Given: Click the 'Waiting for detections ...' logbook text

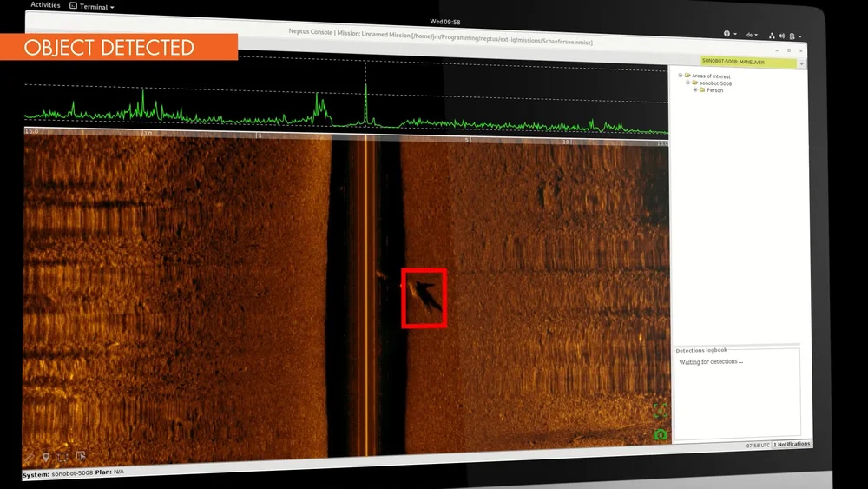Looking at the screenshot, I should [711, 361].
